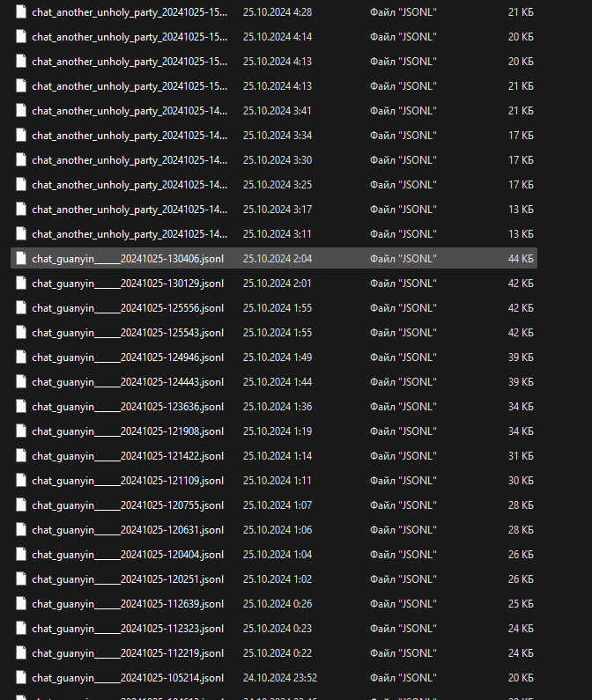Click the 30 КБ size value
This screenshot has height=700, width=592.
(x=521, y=481)
